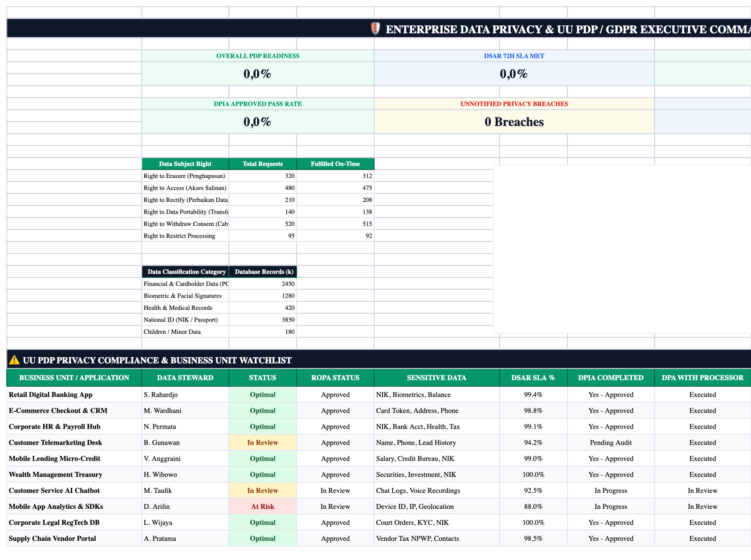Click the 2450 value for Financial & Cardholder Data
This screenshot has width=751, height=560.
263,284
